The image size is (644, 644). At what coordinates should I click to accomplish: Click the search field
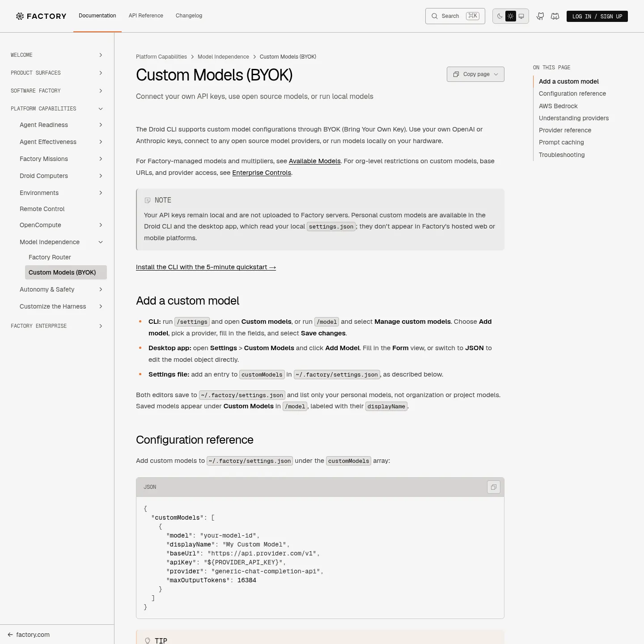pos(455,16)
